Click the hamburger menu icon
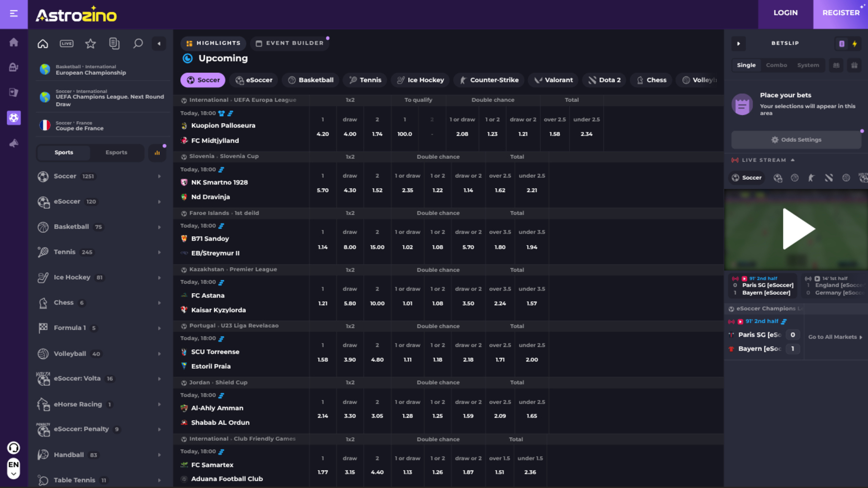 [x=14, y=14]
